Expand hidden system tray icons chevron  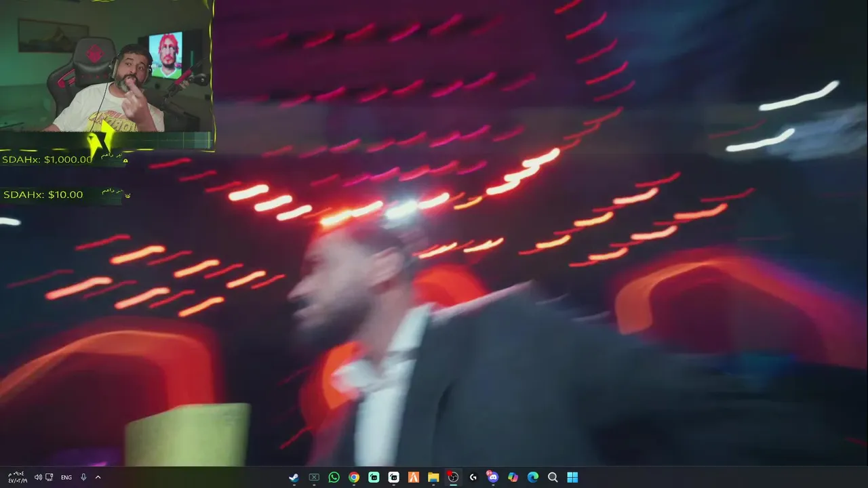click(98, 477)
